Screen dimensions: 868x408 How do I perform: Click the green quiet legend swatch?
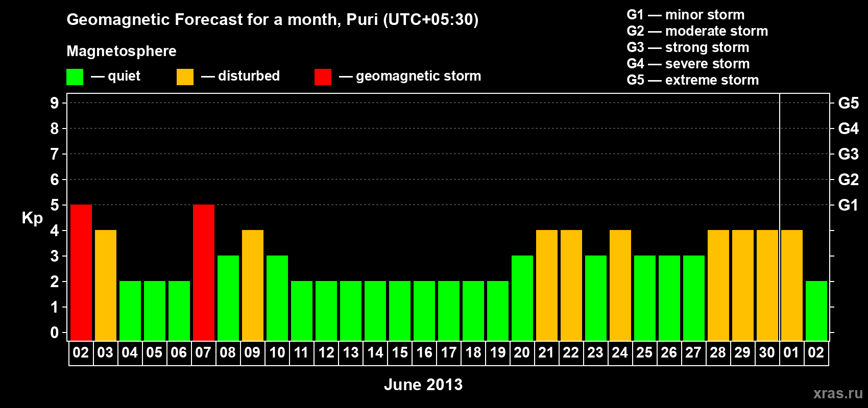pos(75,77)
